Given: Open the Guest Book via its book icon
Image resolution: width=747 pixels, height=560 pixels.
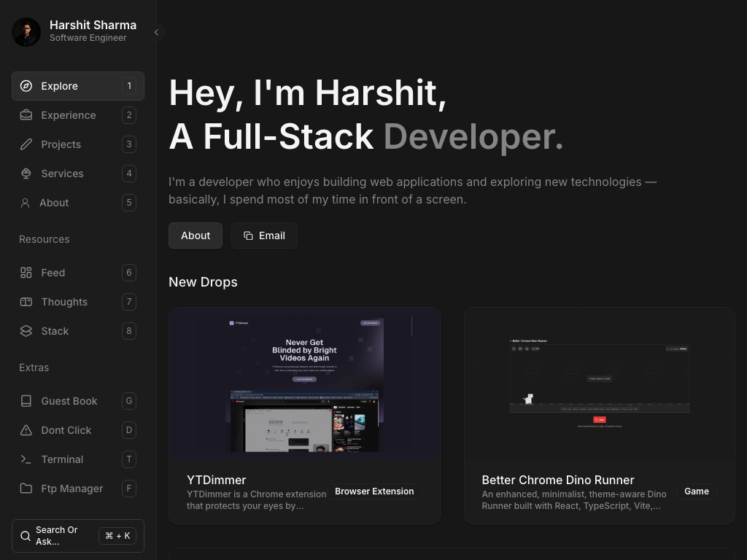Looking at the screenshot, I should (x=26, y=401).
